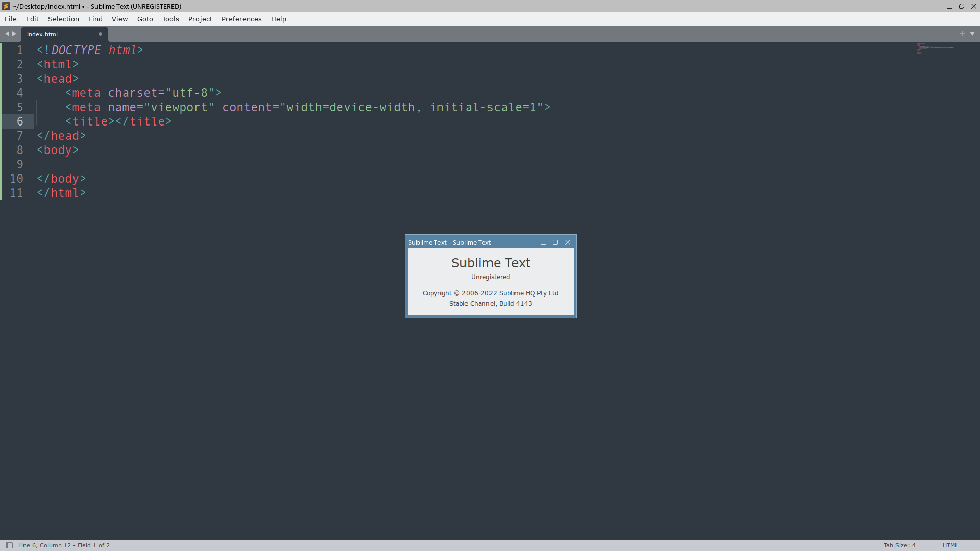The image size is (980, 551).
Task: Click the about dialog title bar text
Action: [x=450, y=243]
